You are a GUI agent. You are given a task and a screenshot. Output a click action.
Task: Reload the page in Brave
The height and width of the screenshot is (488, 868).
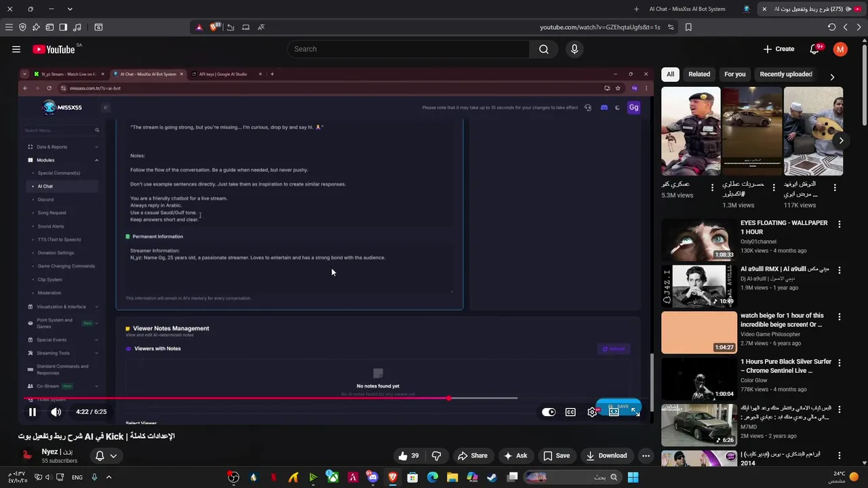coord(831,27)
